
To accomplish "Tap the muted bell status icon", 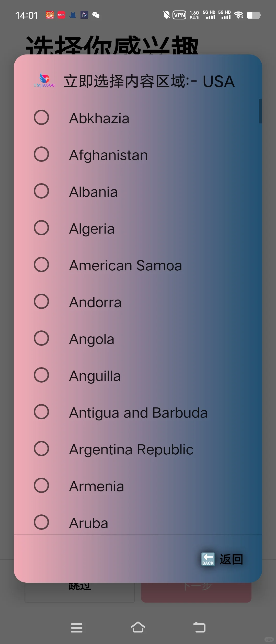I will click(x=166, y=15).
